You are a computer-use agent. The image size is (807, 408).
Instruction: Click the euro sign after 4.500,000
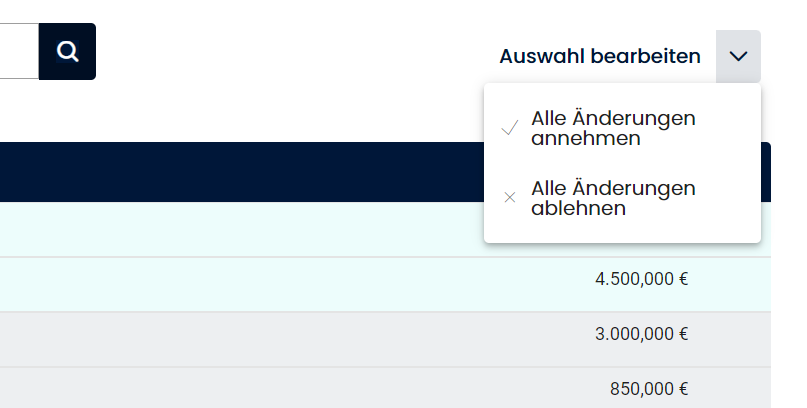[683, 280]
